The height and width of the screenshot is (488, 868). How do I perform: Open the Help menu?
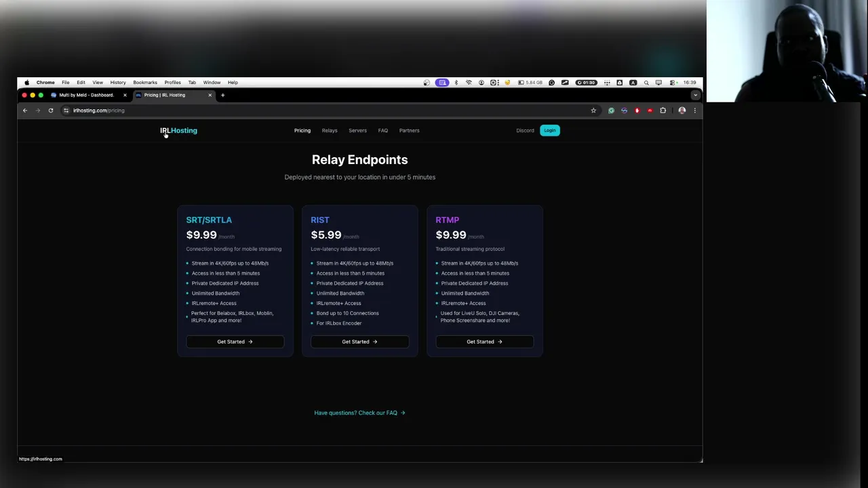tap(233, 83)
